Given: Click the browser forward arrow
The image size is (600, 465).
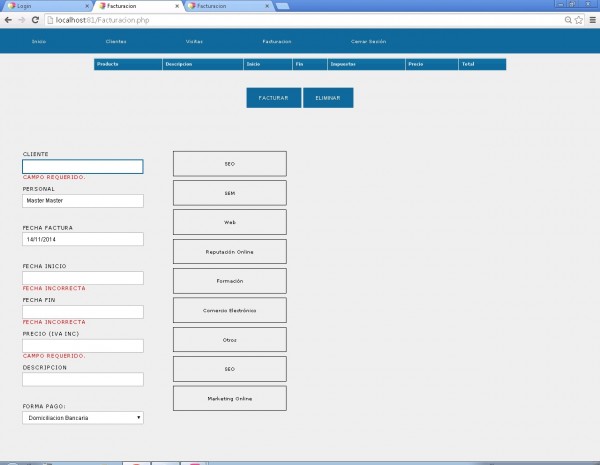Looking at the screenshot, I should pyautogui.click(x=22, y=20).
